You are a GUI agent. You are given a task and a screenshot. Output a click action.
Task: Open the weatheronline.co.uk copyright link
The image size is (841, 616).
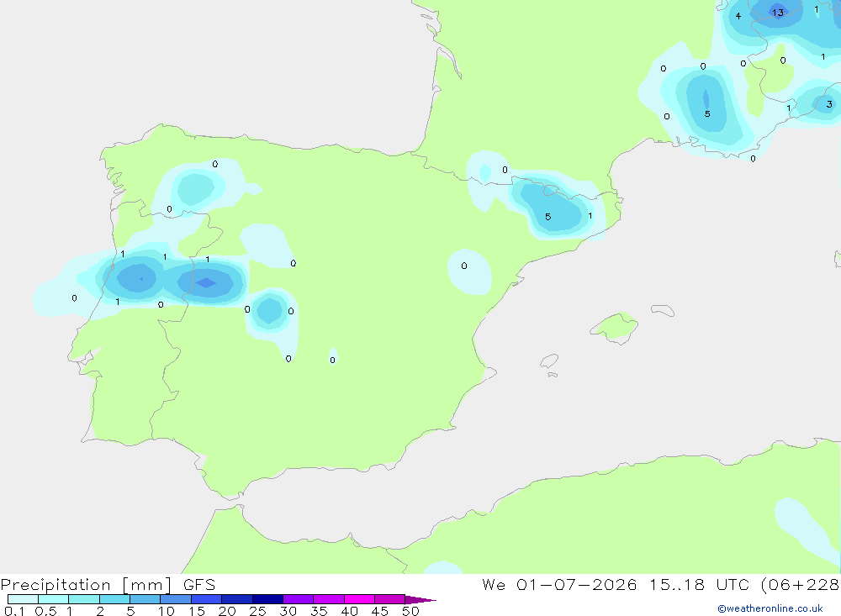(770, 608)
